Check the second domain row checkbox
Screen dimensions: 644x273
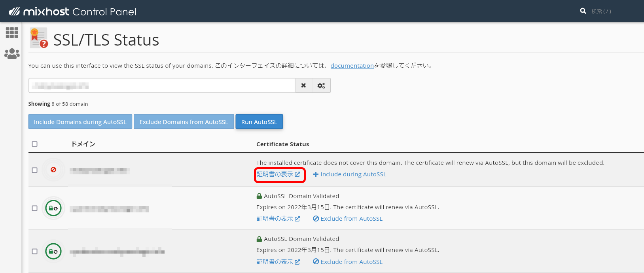[x=35, y=208]
